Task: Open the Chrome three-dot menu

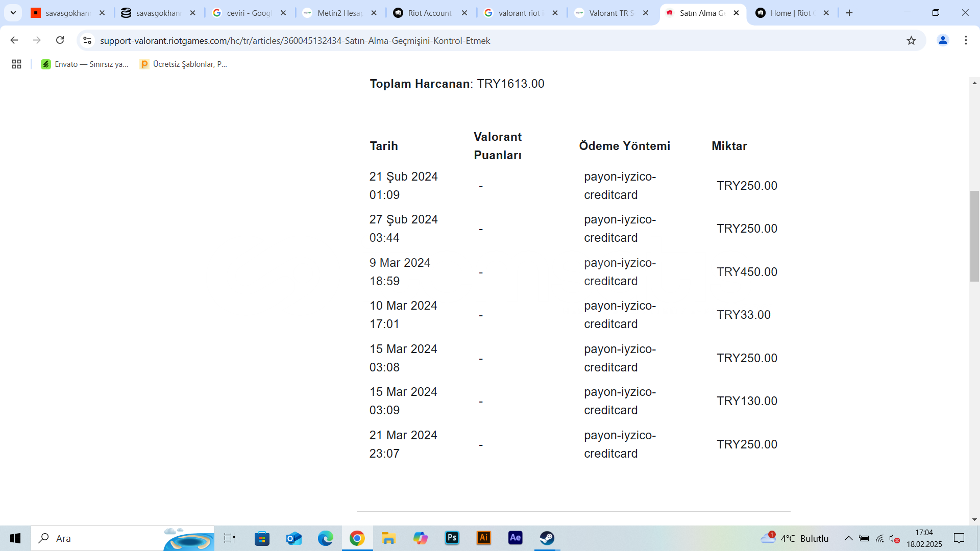Action: coord(966,40)
